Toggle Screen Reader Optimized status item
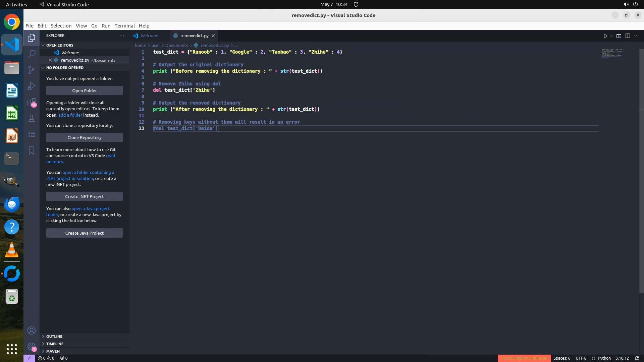This screenshot has height=362, width=644. coord(524,358)
